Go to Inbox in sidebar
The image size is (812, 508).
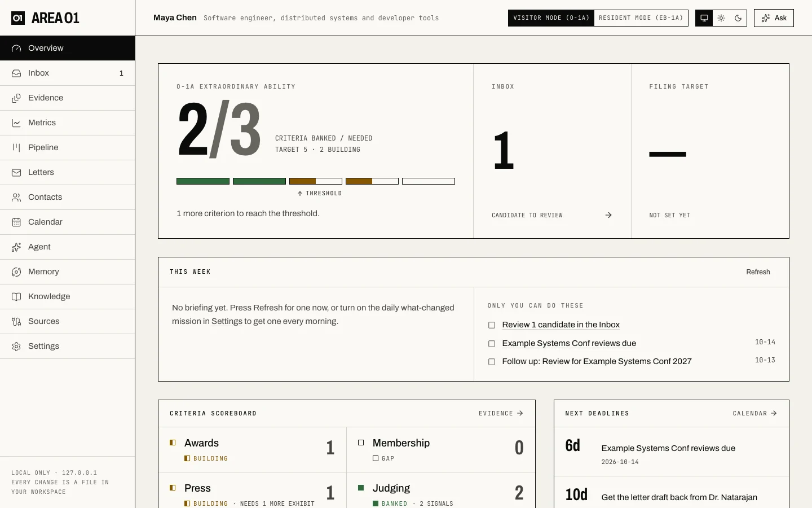click(x=68, y=73)
